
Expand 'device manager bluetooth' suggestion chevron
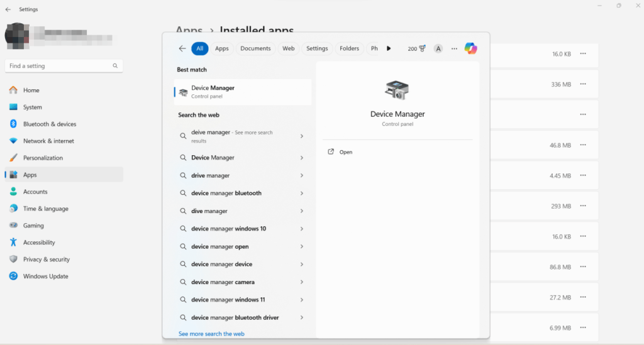click(x=302, y=194)
